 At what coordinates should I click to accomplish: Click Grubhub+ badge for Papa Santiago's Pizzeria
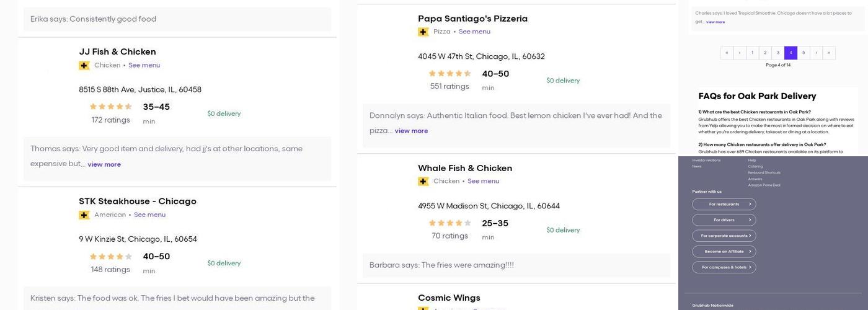coord(423,32)
